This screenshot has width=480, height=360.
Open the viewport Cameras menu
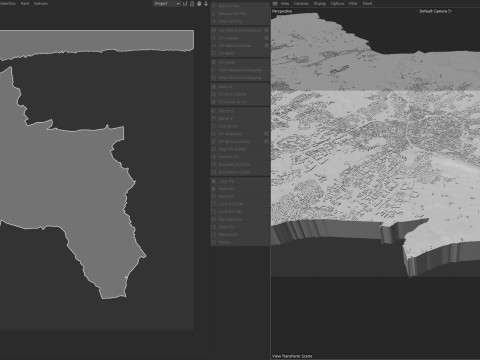301,4
